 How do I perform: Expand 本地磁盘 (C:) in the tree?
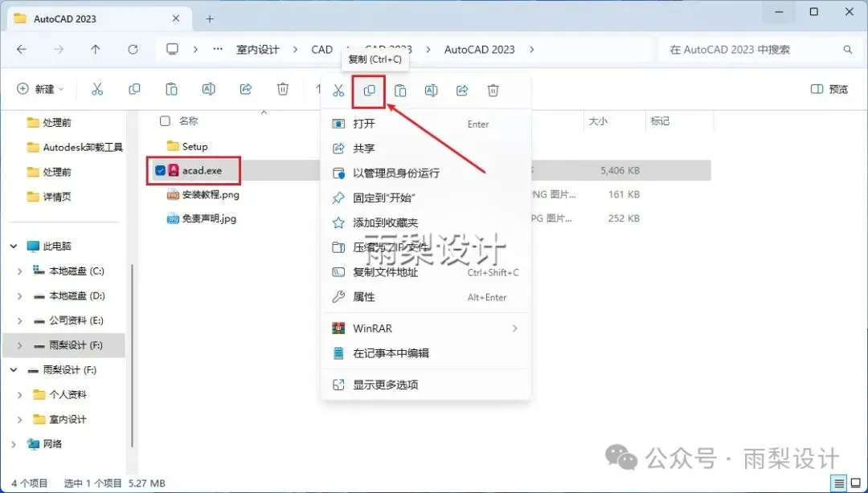[x=20, y=271]
